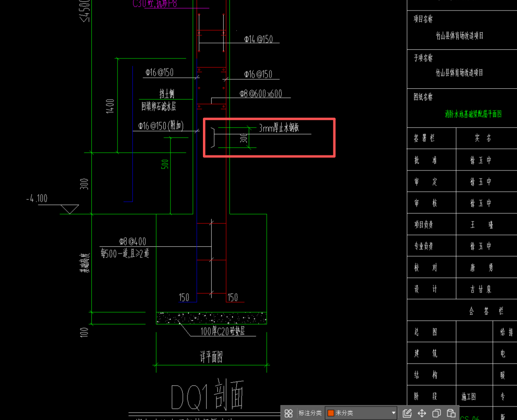Image resolution: width=517 pixels, height=420 pixels.
Task: Select the move annotation crosshair icon
Action: pos(422,413)
